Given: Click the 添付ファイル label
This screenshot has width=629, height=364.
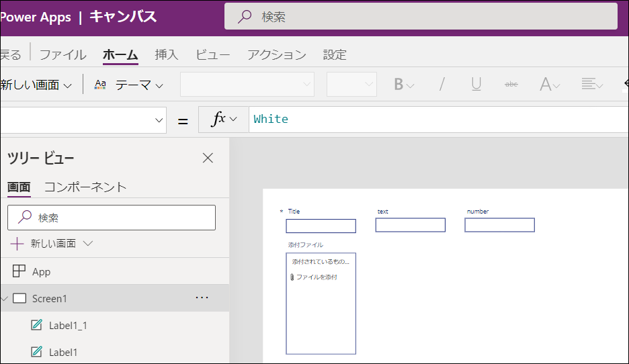Looking at the screenshot, I should pos(305,245).
